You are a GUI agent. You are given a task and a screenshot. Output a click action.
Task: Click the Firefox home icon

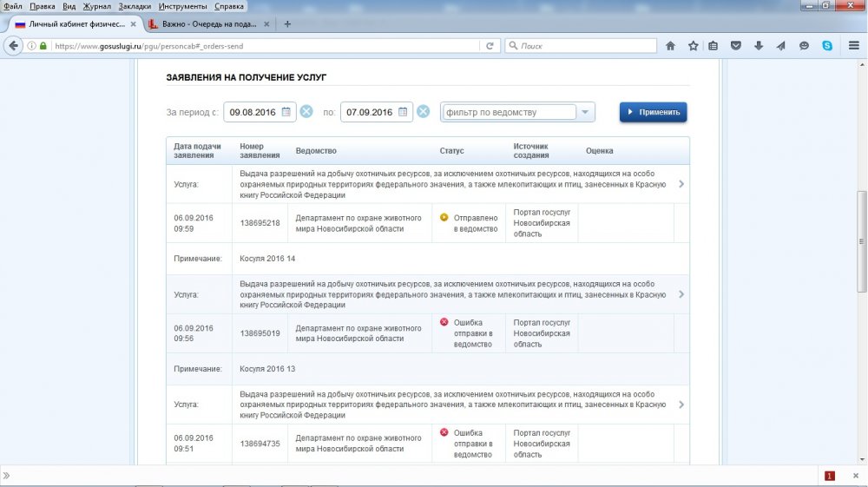670,46
